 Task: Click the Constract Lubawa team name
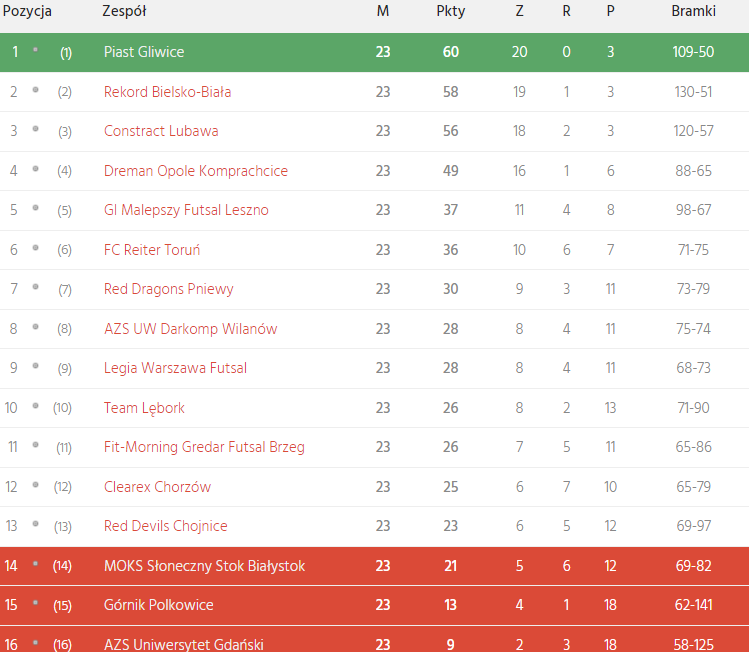[x=161, y=131]
